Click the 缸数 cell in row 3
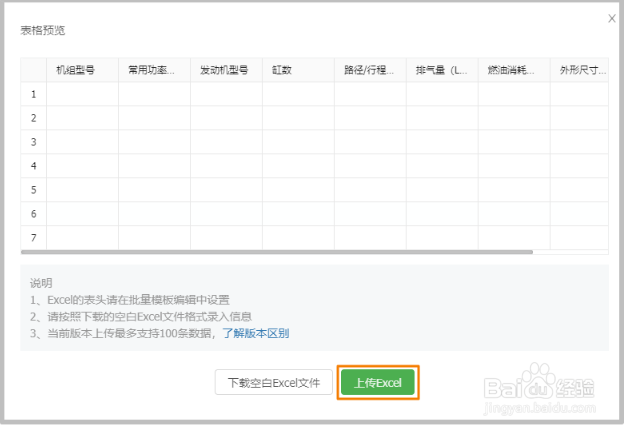This screenshot has height=430, width=631. 299,142
